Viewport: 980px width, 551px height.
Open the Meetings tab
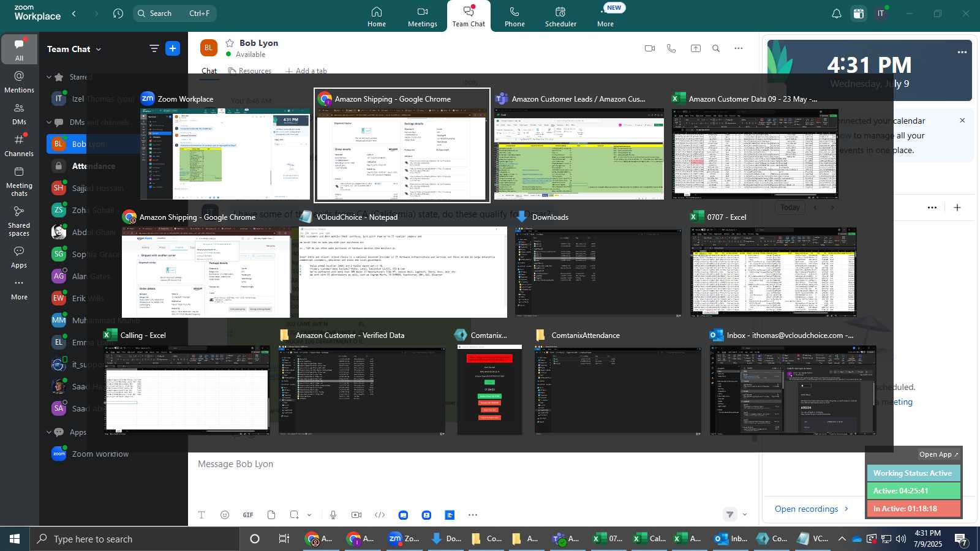coord(423,17)
